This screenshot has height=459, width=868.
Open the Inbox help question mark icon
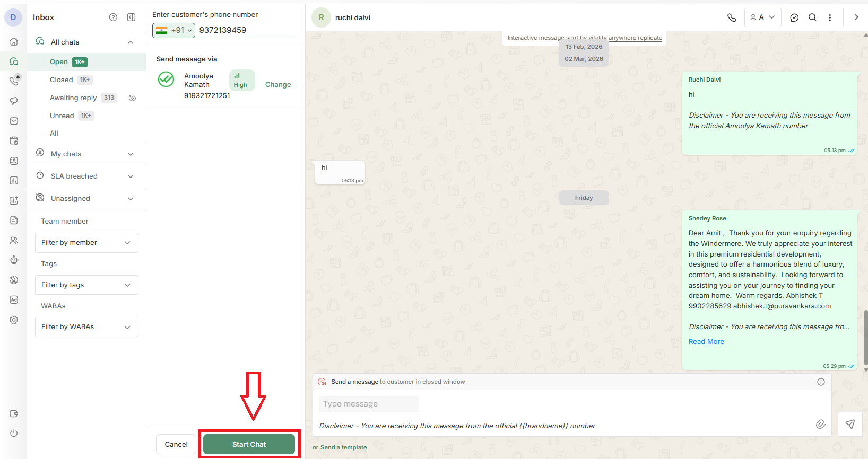[x=113, y=17]
